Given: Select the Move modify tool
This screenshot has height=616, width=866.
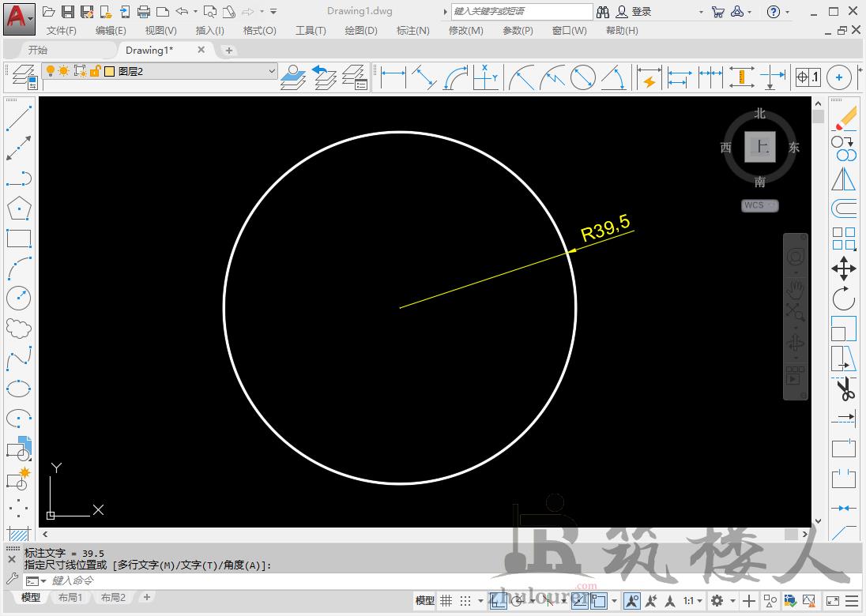Looking at the screenshot, I should tap(844, 269).
